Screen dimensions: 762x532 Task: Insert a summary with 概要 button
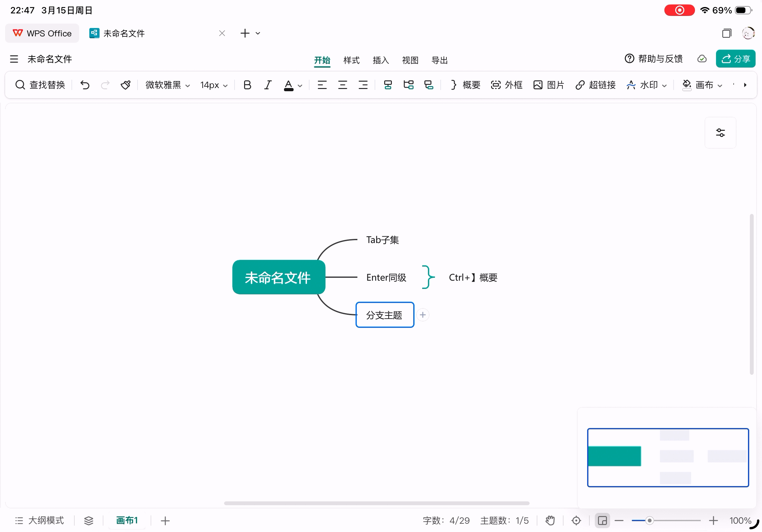(465, 85)
